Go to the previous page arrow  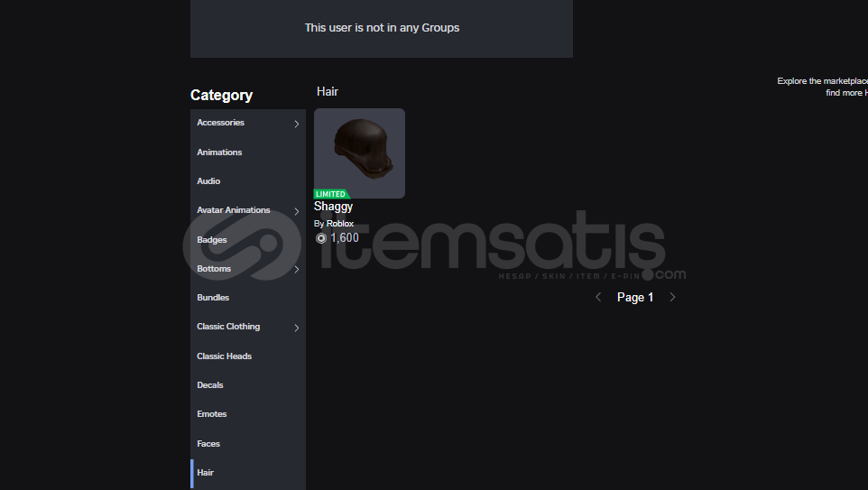(598, 297)
